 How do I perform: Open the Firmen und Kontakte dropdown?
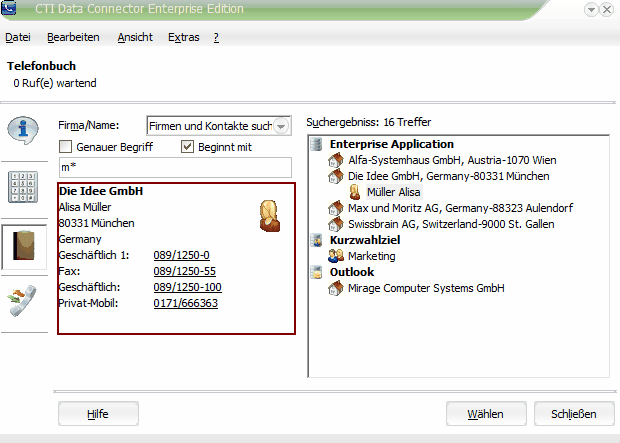tap(281, 126)
